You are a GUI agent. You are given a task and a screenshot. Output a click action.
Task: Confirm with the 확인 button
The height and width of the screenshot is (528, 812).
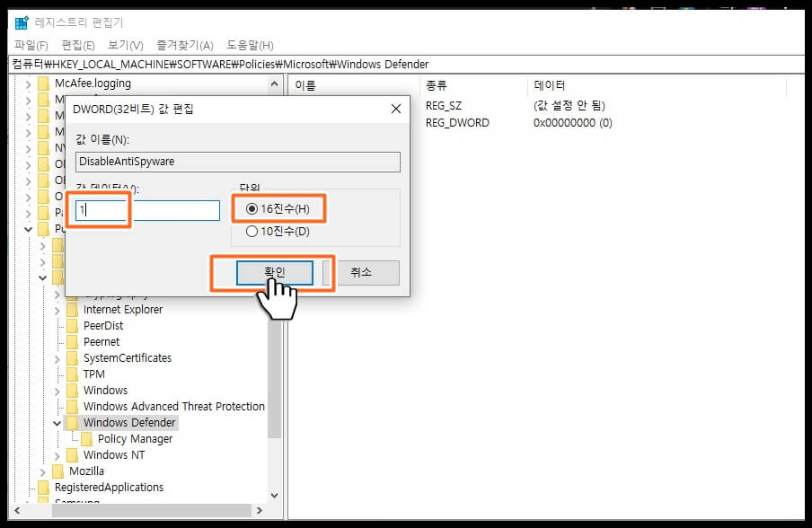click(x=275, y=272)
